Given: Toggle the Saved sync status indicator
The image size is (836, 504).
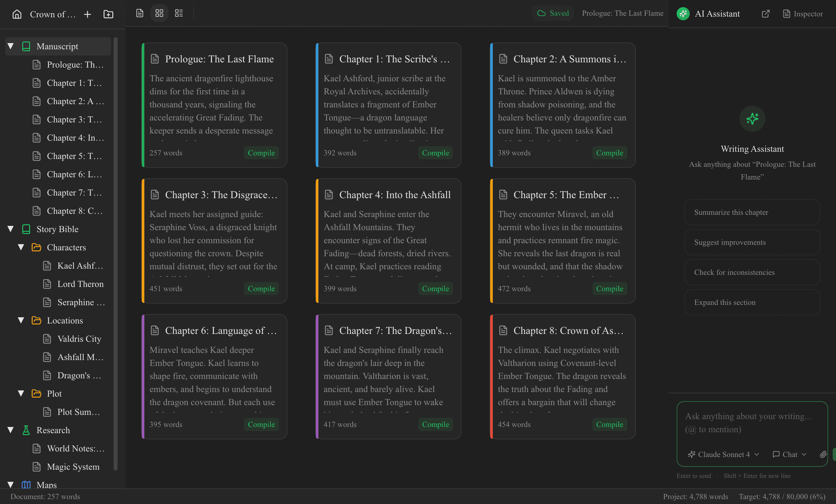Looking at the screenshot, I should 553,13.
